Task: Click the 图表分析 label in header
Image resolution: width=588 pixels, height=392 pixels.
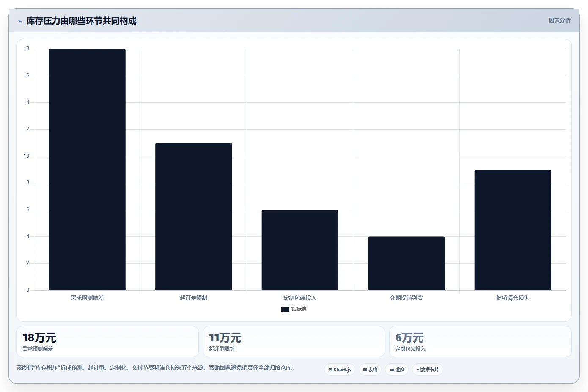Action: tap(559, 20)
